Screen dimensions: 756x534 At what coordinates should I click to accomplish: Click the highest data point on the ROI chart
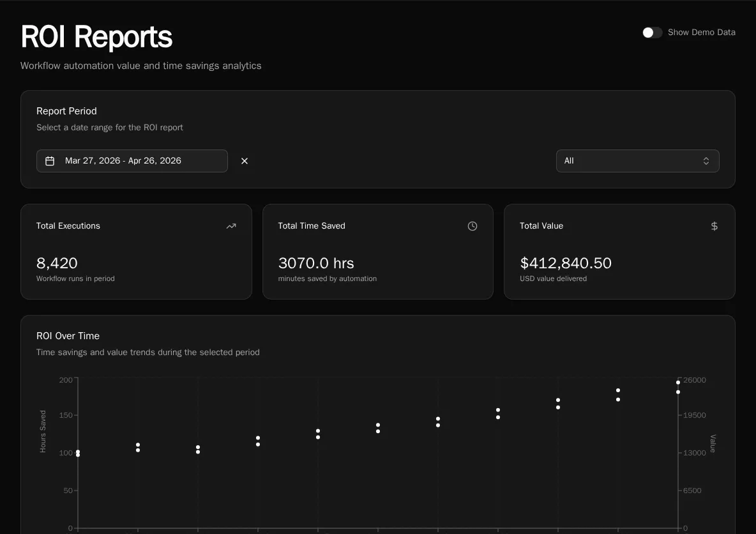[678, 382]
